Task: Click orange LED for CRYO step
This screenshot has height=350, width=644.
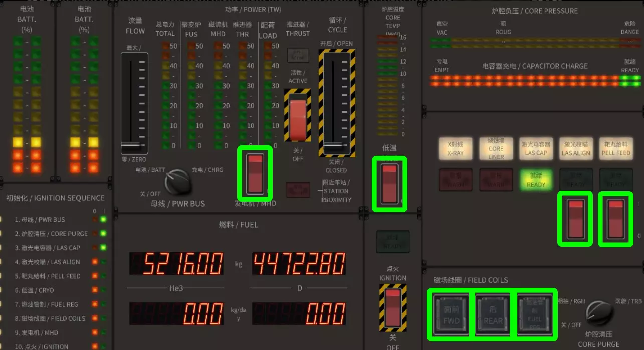Action: [x=94, y=290]
